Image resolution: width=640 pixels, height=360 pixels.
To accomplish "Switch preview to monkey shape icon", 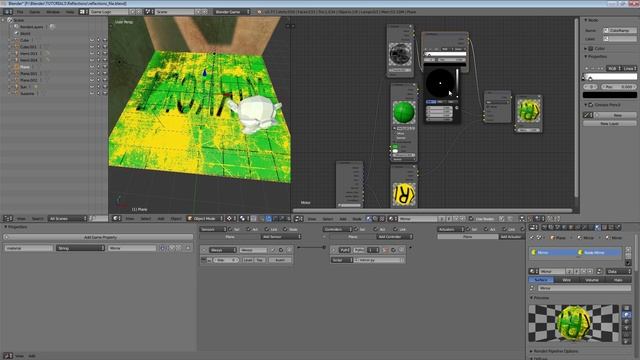I will coord(627,329).
